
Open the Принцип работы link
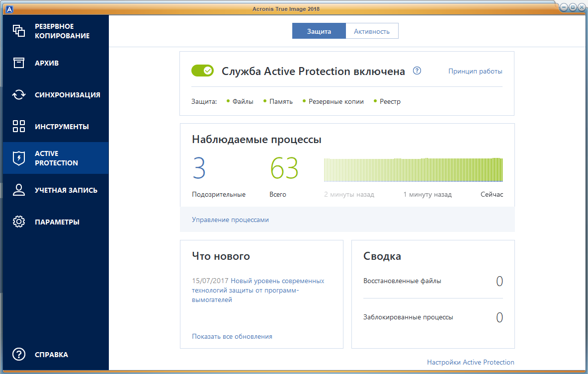point(475,71)
